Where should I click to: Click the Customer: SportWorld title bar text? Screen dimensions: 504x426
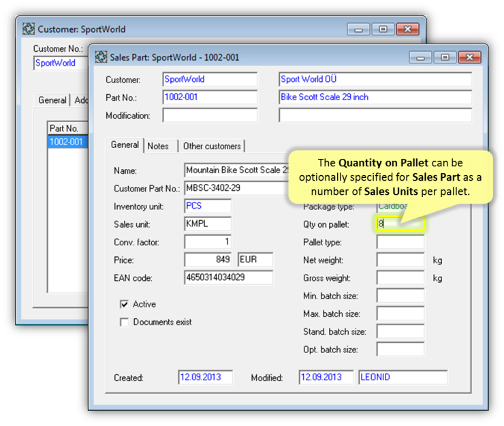click(82, 29)
